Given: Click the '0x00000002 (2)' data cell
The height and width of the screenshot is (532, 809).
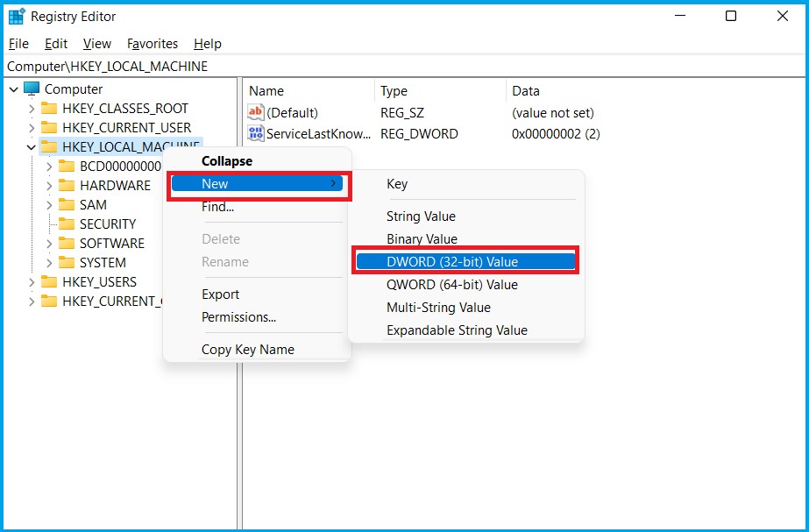Looking at the screenshot, I should 556,133.
